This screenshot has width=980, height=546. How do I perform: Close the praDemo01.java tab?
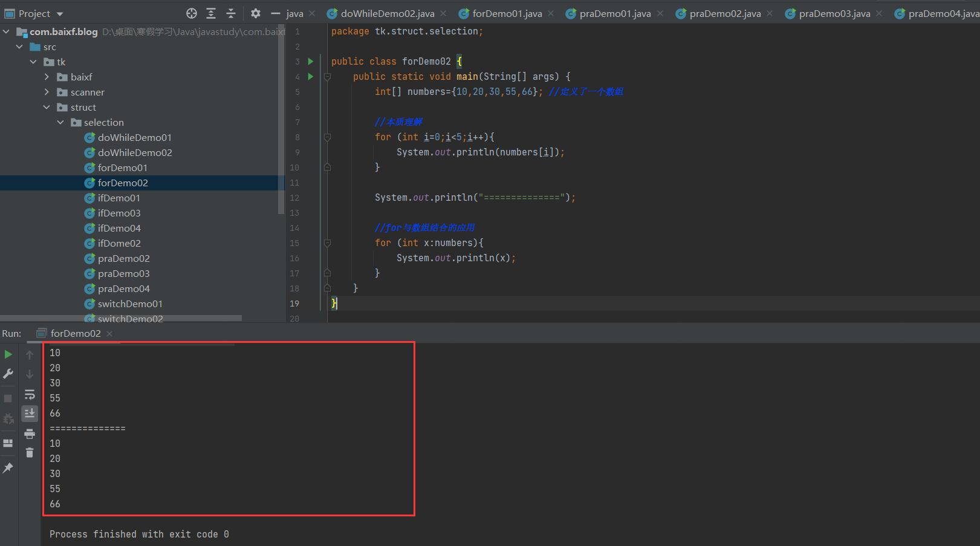(660, 13)
